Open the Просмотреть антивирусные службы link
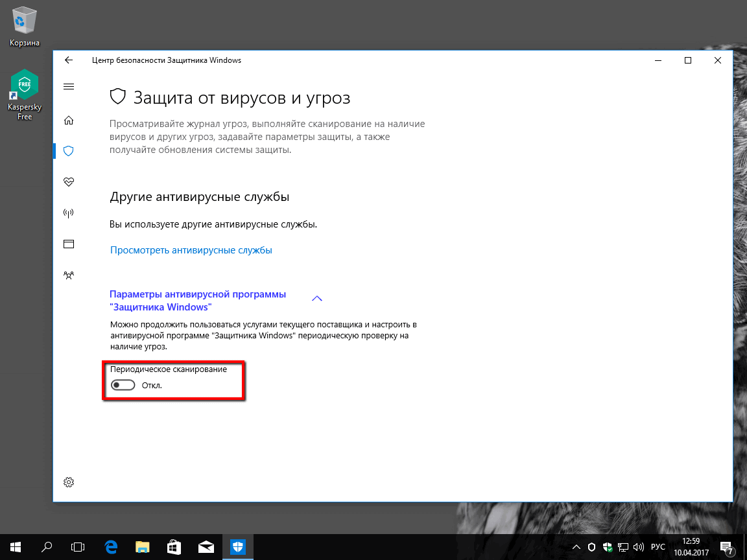Screen dimensions: 747x560 (191, 250)
